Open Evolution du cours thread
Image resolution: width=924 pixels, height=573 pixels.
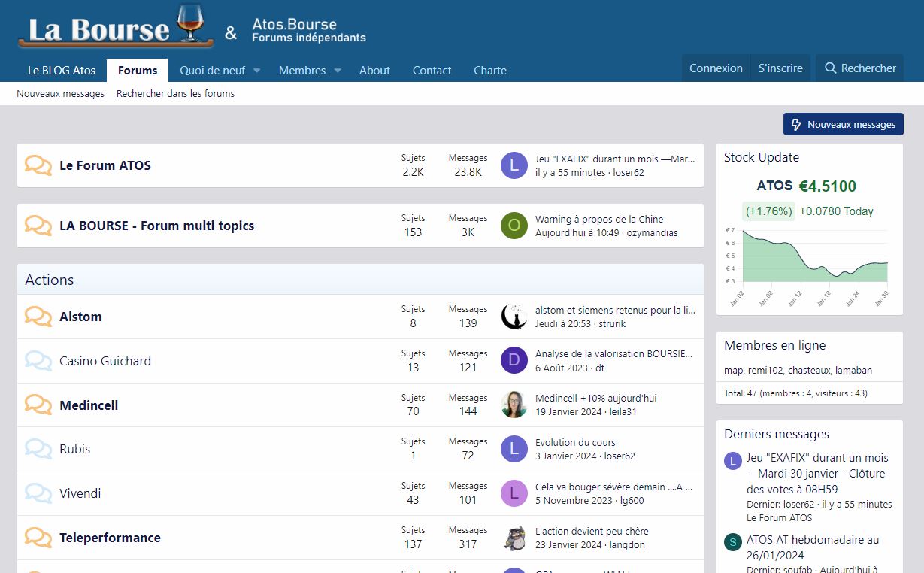tap(575, 443)
